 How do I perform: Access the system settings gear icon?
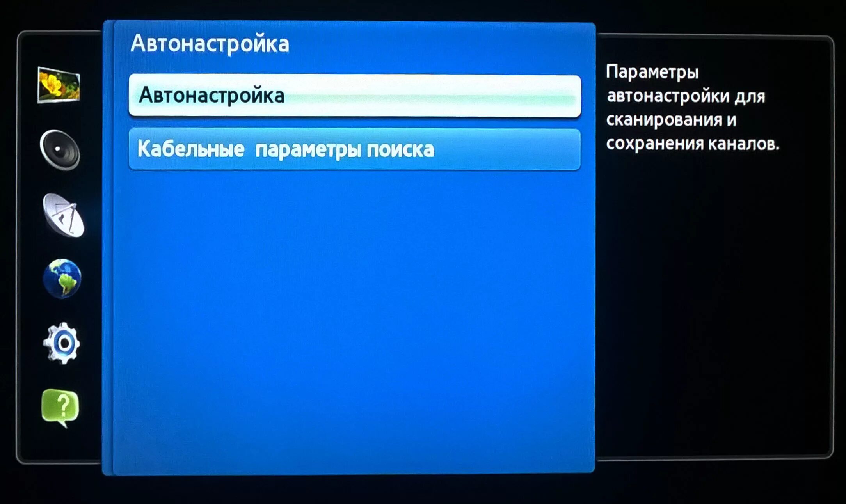point(61,355)
